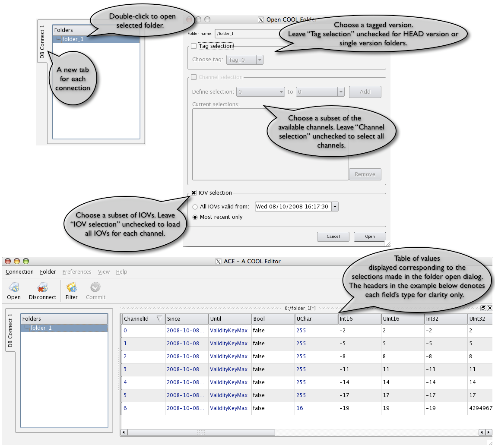Select the DB Connect 1 tab in ACE window
Image resolution: width=495 pixels, height=448 pixels.
click(10, 331)
